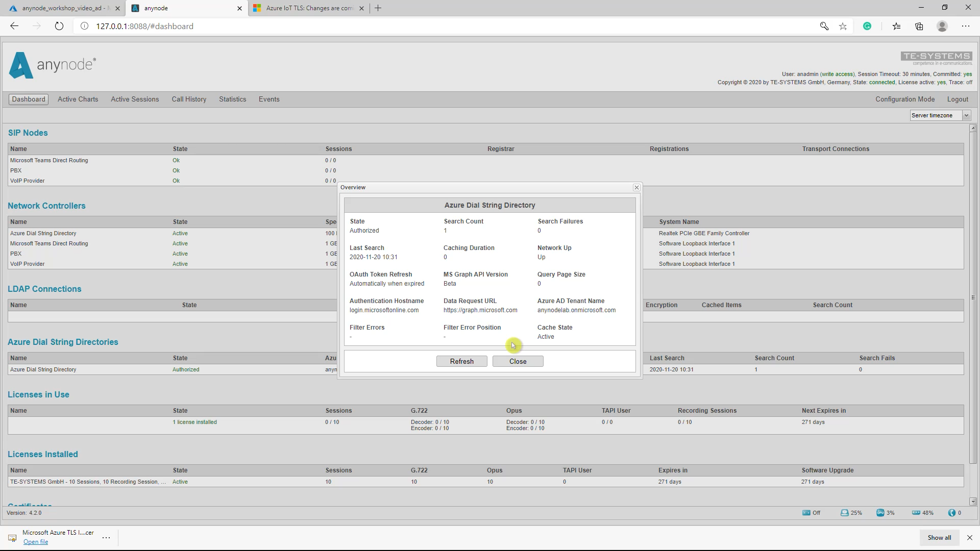Dismiss the downloads bar with its X
This screenshot has height=551, width=980.
(x=970, y=537)
